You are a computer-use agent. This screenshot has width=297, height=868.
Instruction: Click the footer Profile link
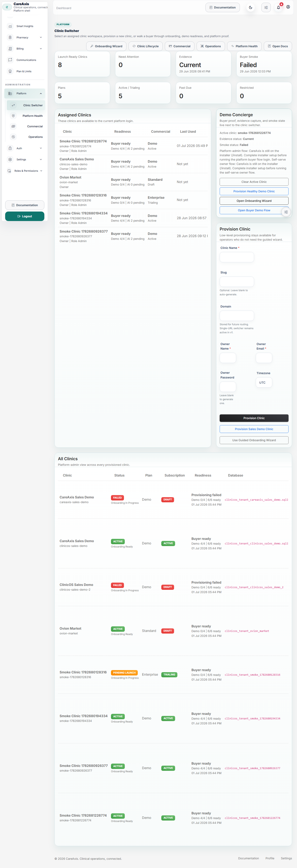coord(270,858)
